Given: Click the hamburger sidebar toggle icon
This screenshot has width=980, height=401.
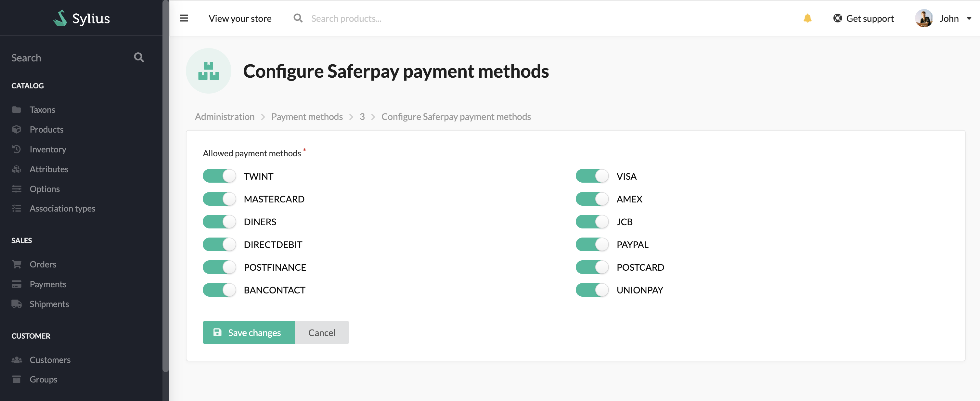Looking at the screenshot, I should pyautogui.click(x=184, y=18).
